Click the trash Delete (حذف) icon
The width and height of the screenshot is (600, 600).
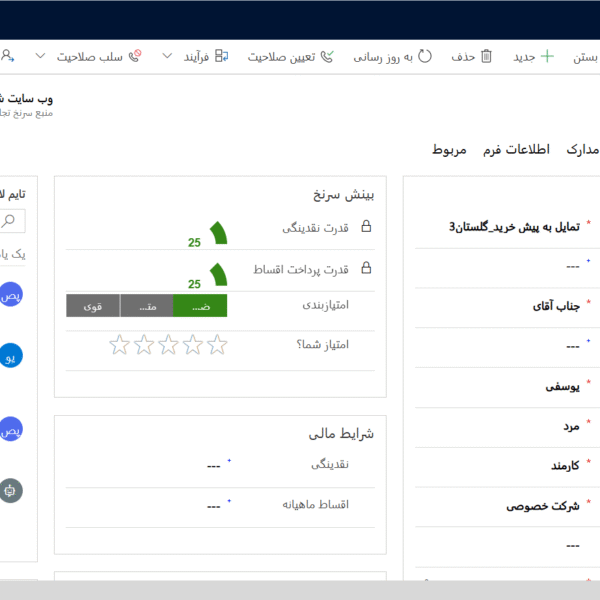[x=487, y=57]
